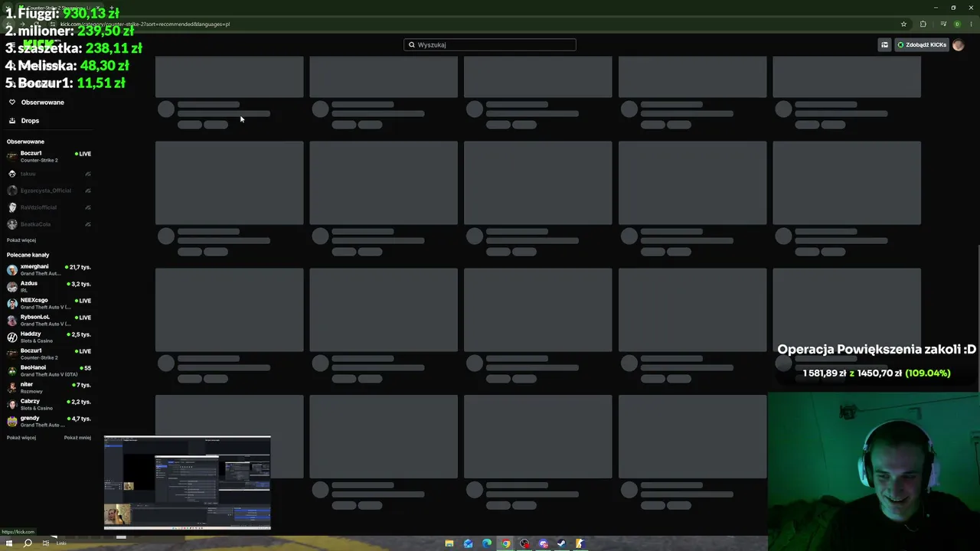The height and width of the screenshot is (551, 980).
Task: Open Task View on the taskbar
Action: pyautogui.click(x=46, y=543)
